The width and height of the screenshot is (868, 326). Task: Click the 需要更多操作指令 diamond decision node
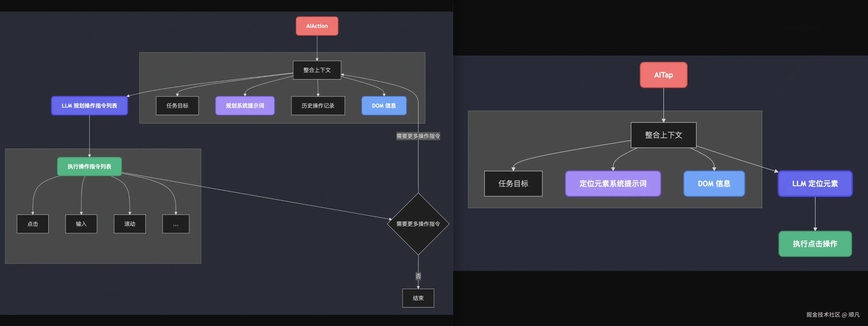coord(418,224)
